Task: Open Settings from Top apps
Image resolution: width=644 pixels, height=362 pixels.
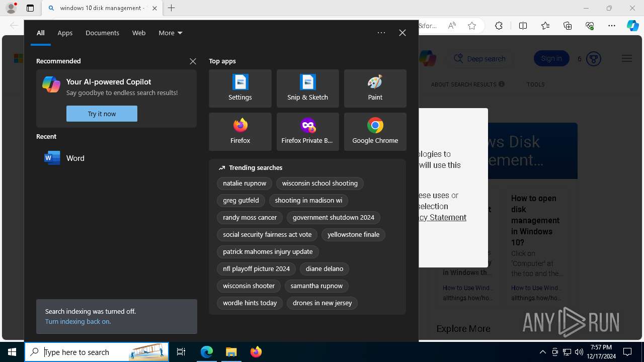Action: pos(240,88)
